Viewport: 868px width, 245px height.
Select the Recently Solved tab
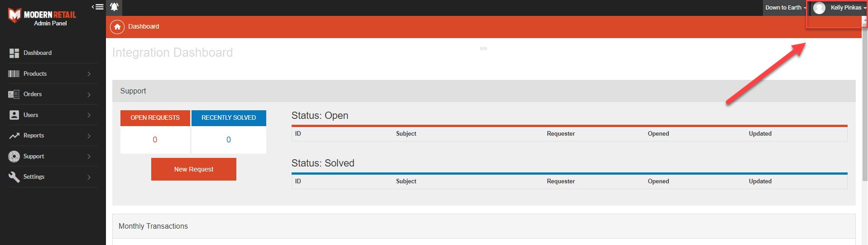(x=229, y=118)
